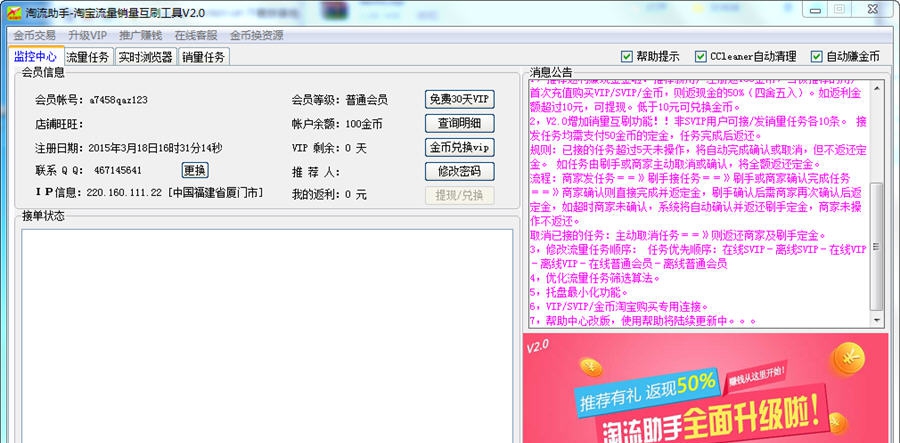Click the 店铺旺旺 label

59,124
